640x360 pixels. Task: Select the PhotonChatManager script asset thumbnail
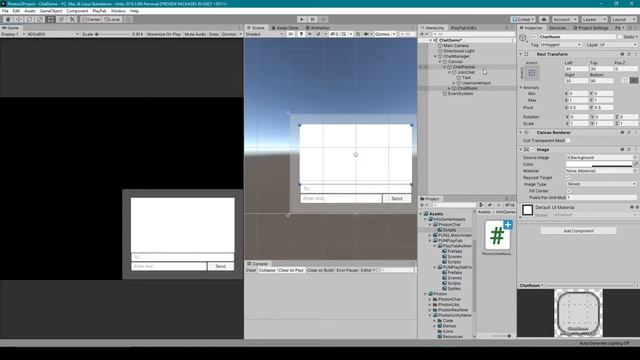[498, 236]
